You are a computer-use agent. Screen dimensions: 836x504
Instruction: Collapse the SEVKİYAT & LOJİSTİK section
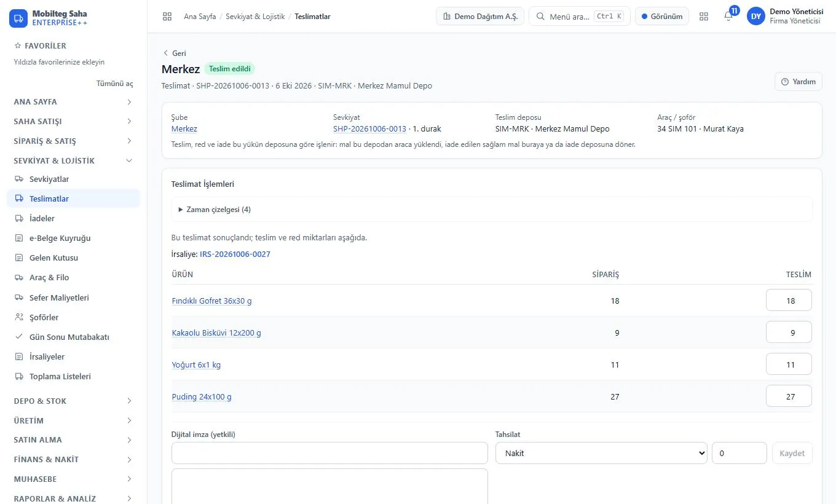tap(73, 161)
